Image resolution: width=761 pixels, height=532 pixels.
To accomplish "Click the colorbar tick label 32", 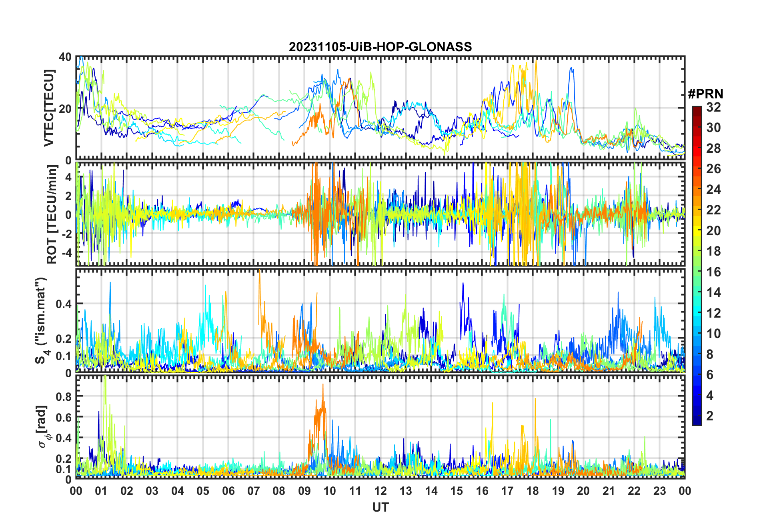I will point(713,107).
